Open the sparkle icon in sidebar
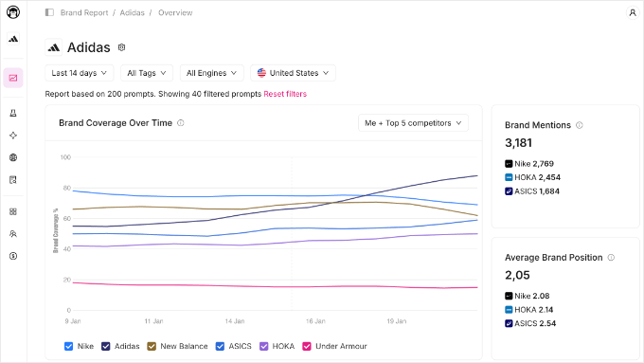Screen dimensions: 644x363 pyautogui.click(x=13, y=136)
